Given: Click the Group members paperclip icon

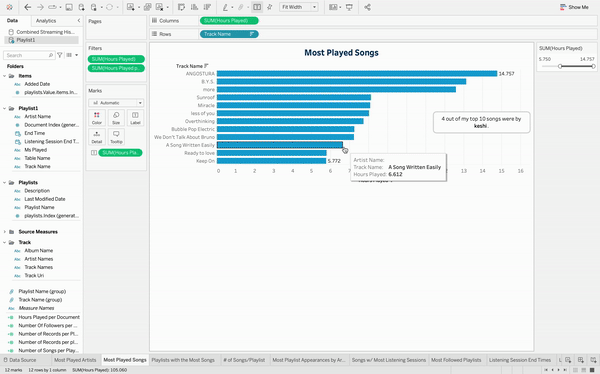Looking at the screenshot, I should [241, 7].
